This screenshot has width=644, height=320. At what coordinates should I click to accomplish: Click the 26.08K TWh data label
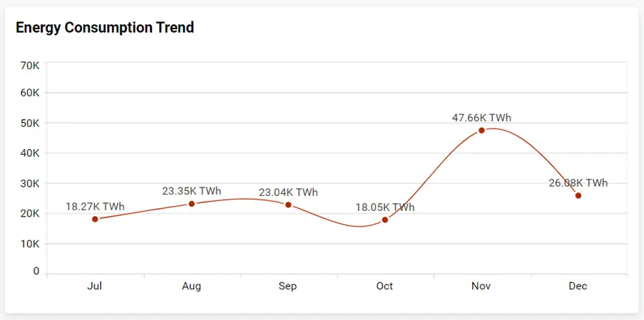[578, 183]
